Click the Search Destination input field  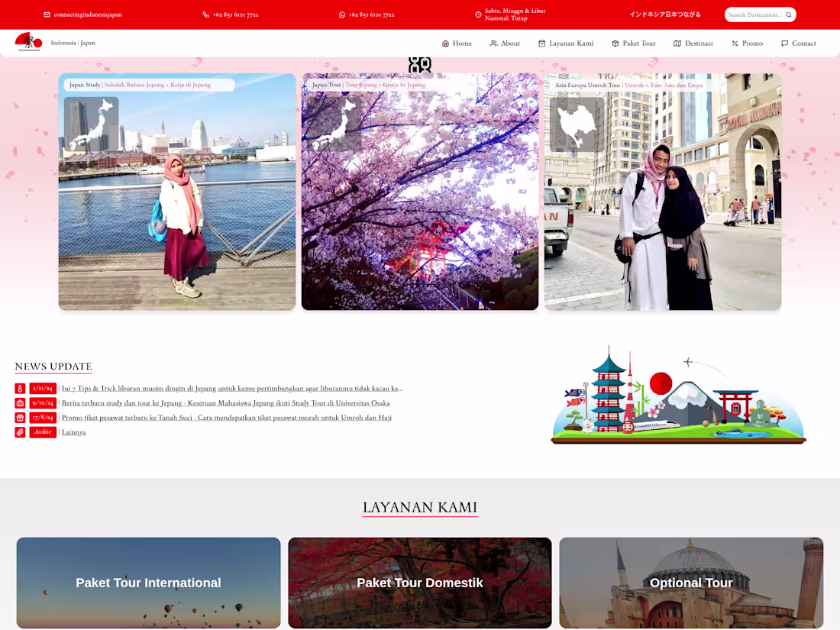point(756,15)
